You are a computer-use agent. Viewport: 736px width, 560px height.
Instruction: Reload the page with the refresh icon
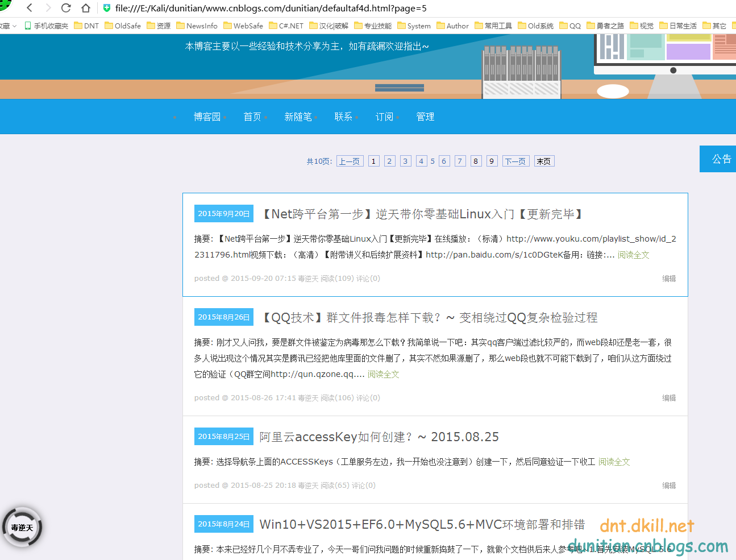pos(66,8)
